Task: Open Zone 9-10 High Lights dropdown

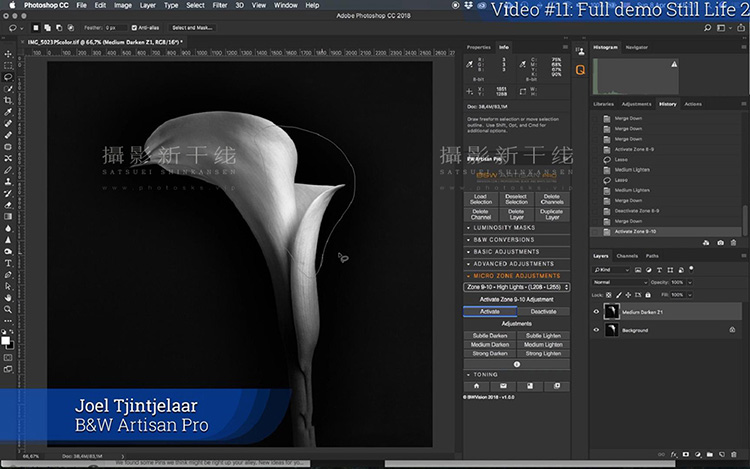Action: [x=517, y=287]
